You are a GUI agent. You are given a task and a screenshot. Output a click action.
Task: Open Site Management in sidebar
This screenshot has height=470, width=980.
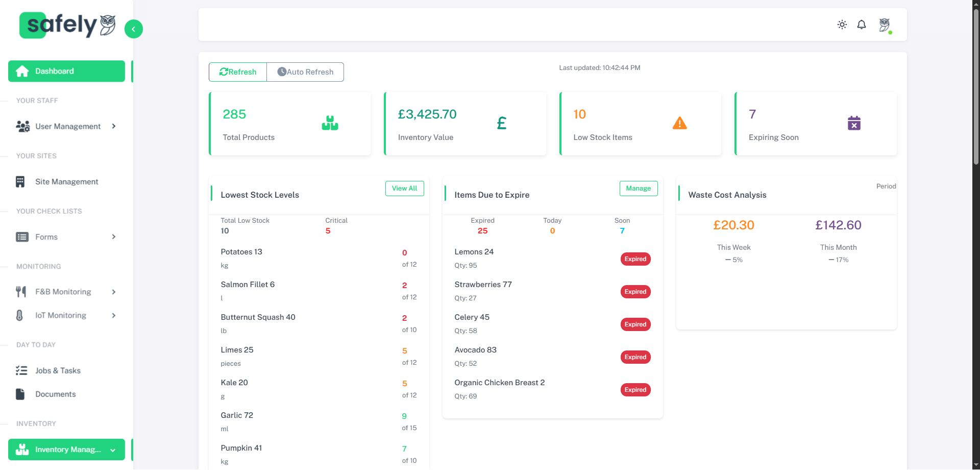point(66,182)
